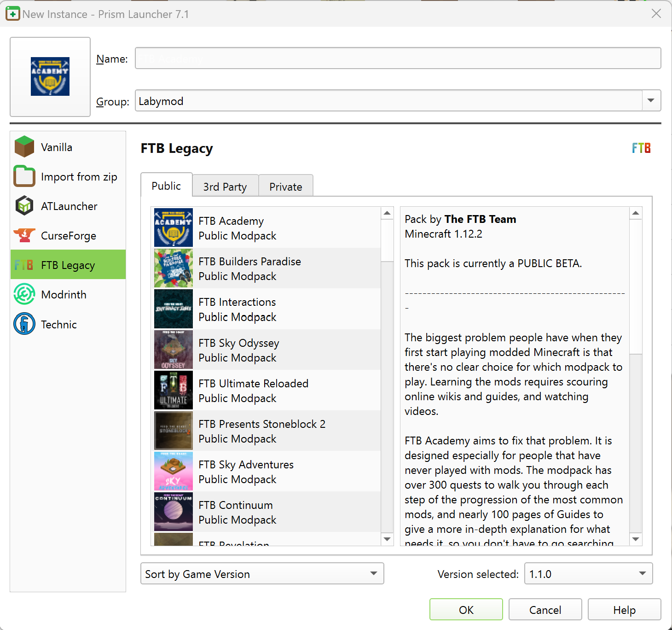This screenshot has width=672, height=630.
Task: Select the FTB Legacy source icon
Action: pyautogui.click(x=24, y=265)
